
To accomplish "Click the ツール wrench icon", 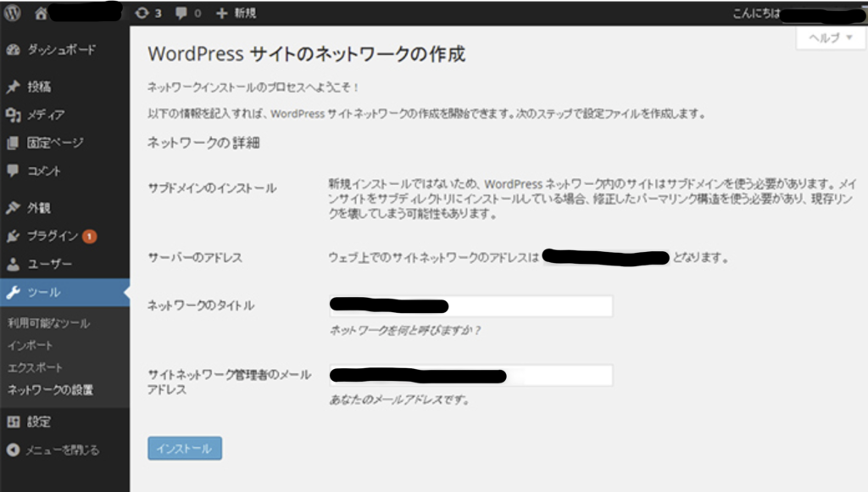I will pos(14,293).
